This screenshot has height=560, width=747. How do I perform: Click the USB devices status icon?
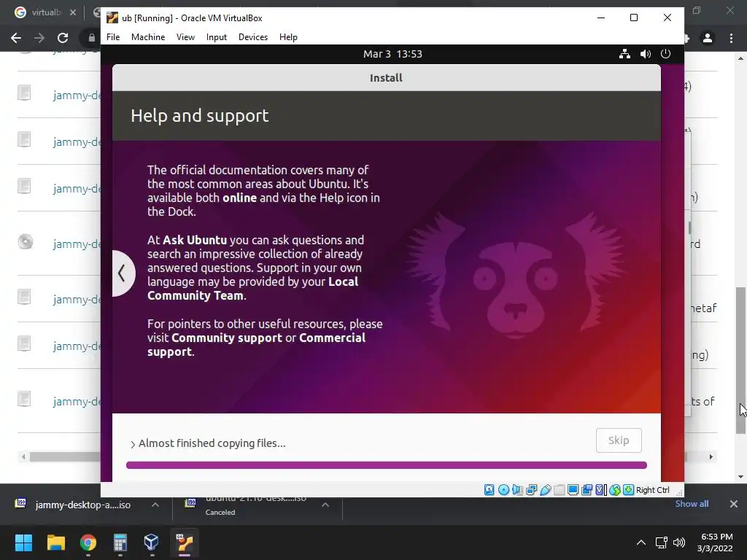[546, 489]
